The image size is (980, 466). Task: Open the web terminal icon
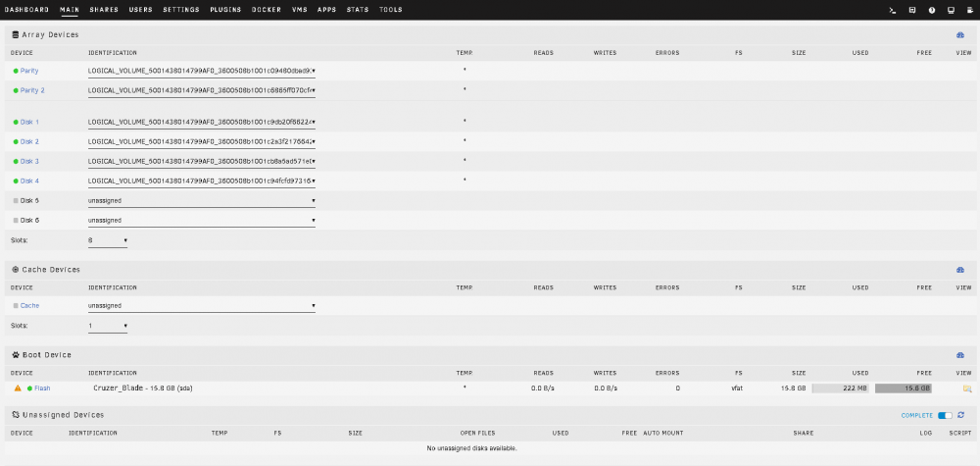coord(893,10)
